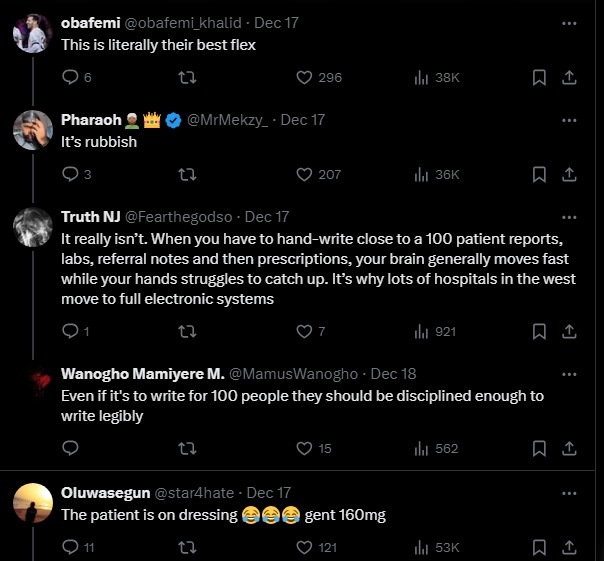This screenshot has height=561, width=604.
Task: Click Oluwasegun's profile avatar
Action: (x=33, y=503)
